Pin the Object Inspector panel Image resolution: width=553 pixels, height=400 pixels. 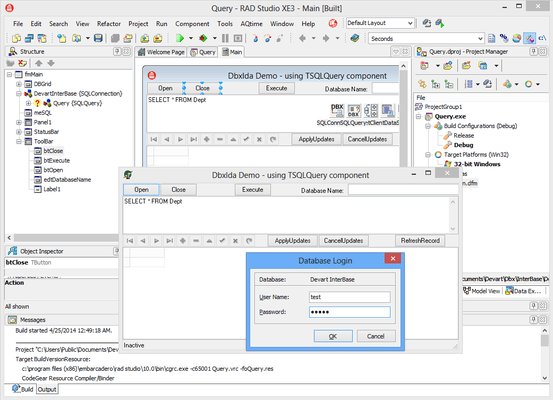tap(116, 251)
